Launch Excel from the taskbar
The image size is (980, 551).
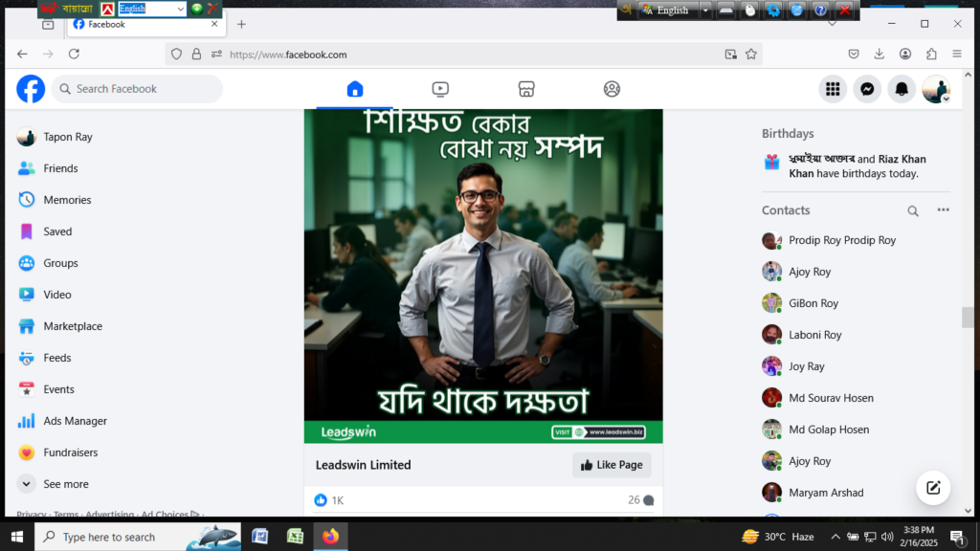[295, 538]
